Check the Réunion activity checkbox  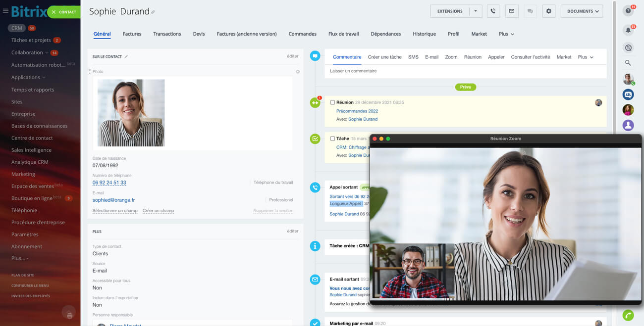coord(332,102)
